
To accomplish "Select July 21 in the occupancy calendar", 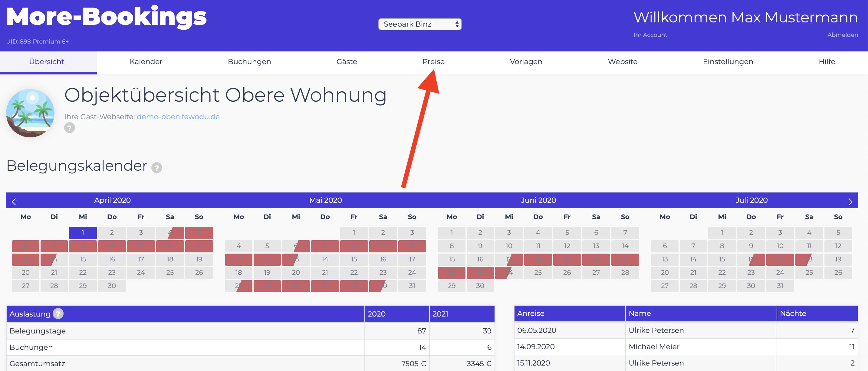I will 693,273.
